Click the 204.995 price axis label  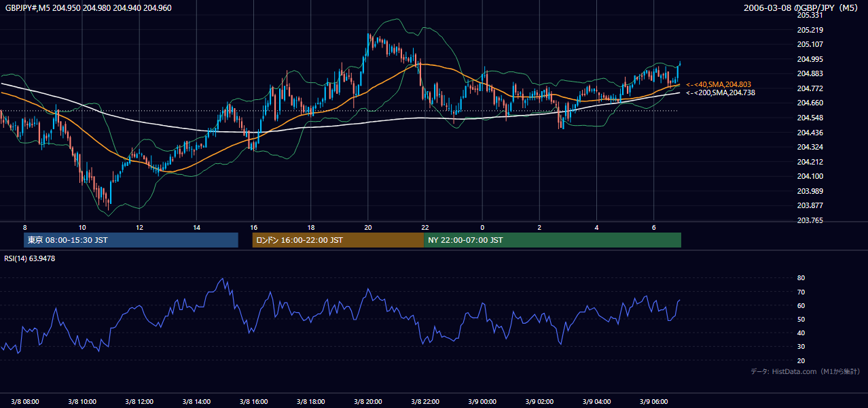pos(810,59)
